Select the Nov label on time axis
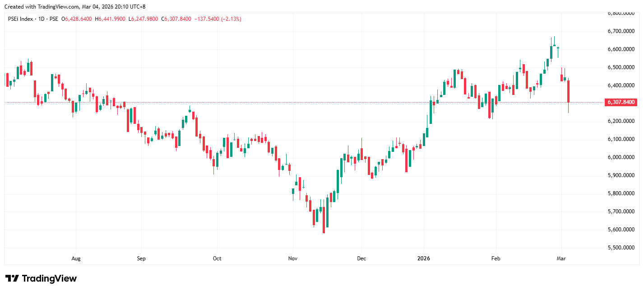 [x=293, y=259]
